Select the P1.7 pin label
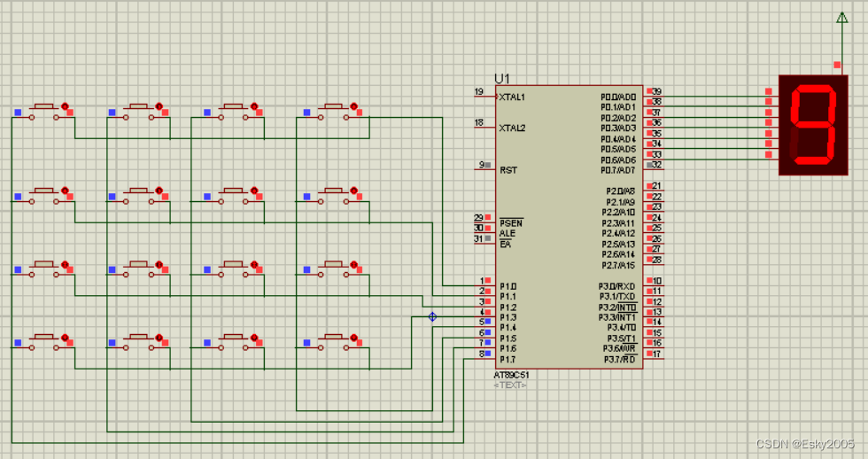The height and width of the screenshot is (459, 868). click(x=508, y=360)
